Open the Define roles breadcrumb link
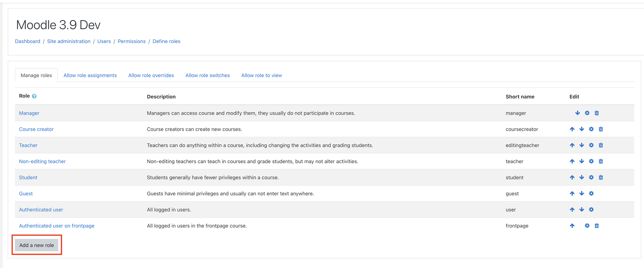This screenshot has width=644, height=268. tap(166, 41)
